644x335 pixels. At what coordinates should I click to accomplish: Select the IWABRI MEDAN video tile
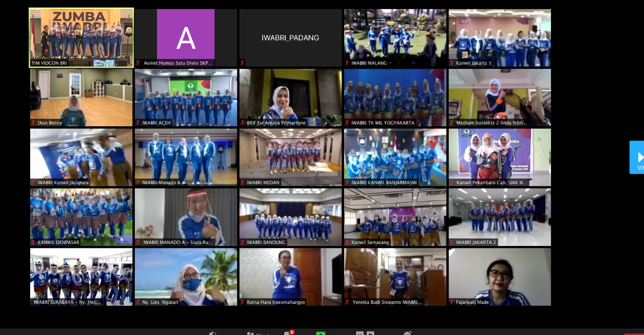click(x=290, y=157)
